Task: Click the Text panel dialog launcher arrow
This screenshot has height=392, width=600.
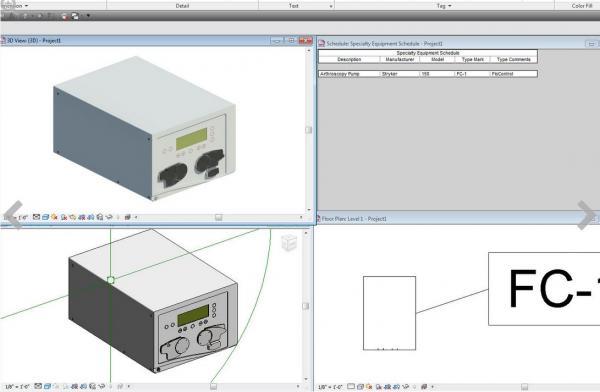Action: pos(331,6)
